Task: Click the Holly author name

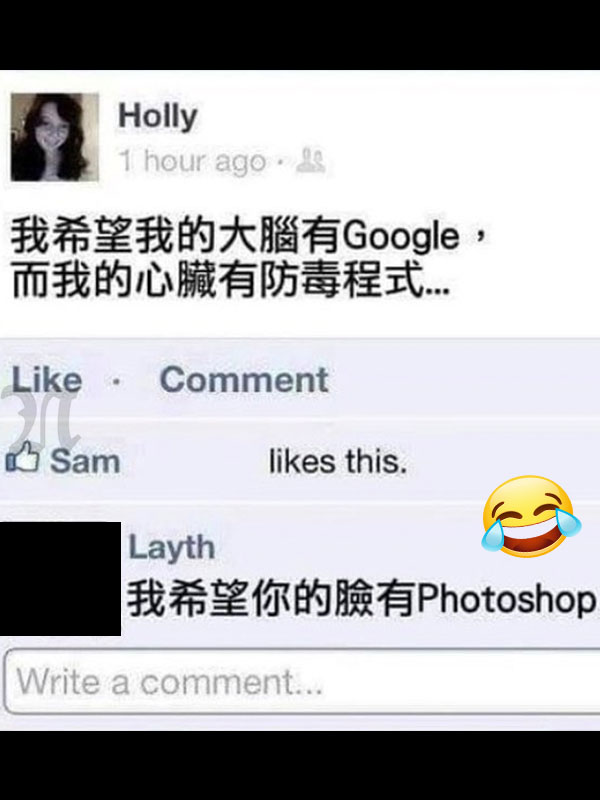Action: (158, 117)
